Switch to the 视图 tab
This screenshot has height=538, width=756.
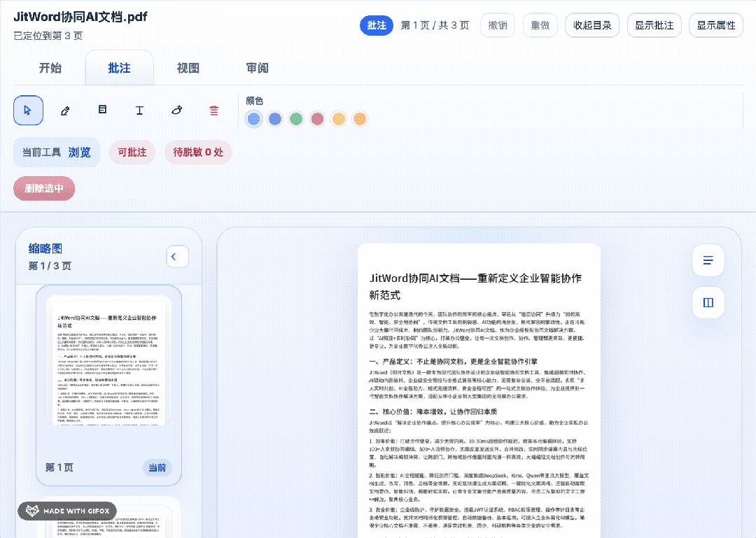point(188,68)
